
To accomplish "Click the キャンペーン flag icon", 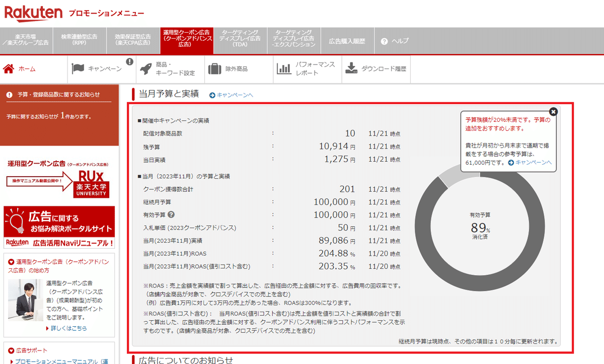I will pyautogui.click(x=78, y=68).
